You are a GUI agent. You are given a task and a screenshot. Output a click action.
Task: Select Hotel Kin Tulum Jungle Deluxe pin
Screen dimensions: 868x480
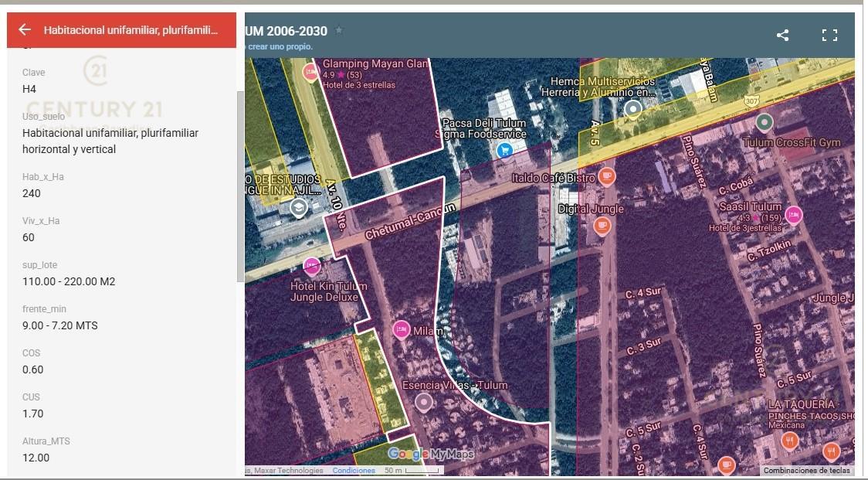click(312, 267)
